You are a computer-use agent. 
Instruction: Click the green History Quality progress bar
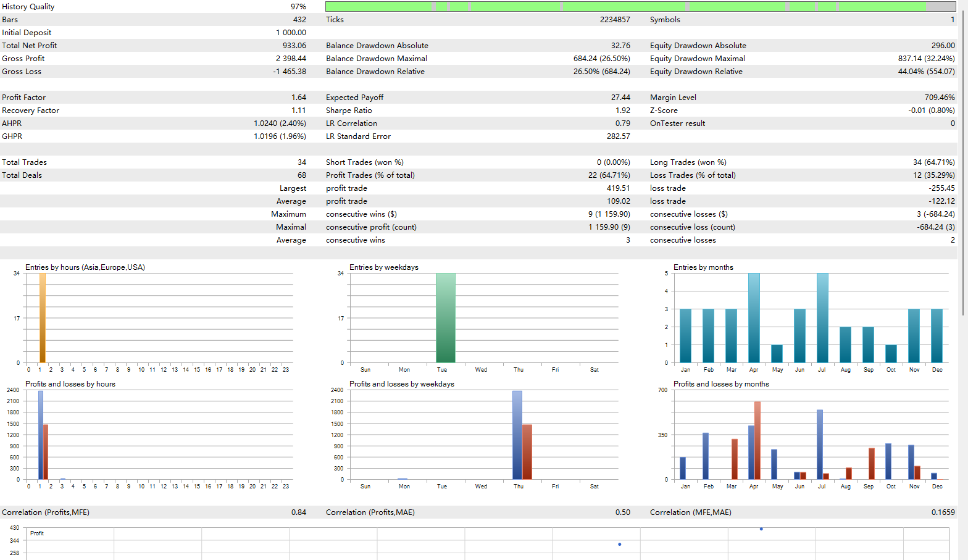point(641,6)
